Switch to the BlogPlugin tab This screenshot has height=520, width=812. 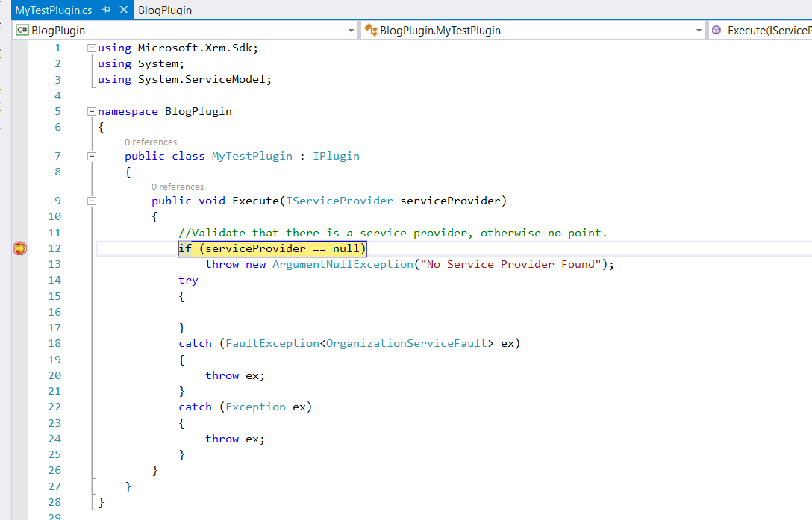tap(165, 10)
